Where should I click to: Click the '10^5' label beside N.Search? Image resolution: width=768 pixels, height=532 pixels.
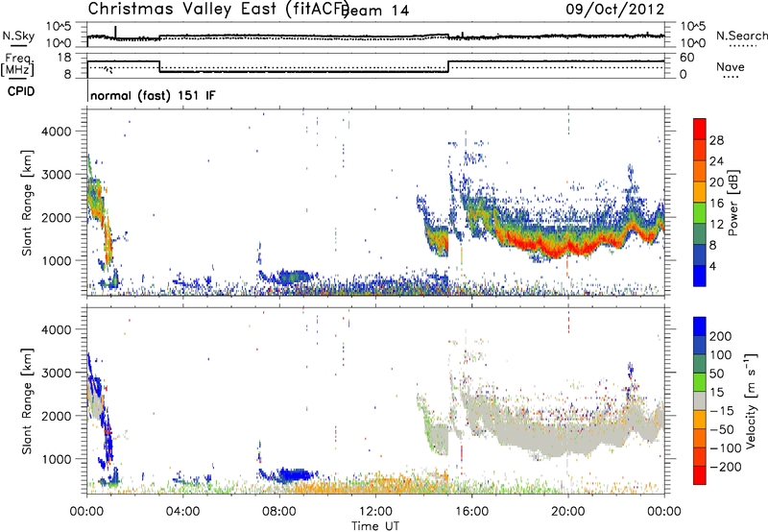click(x=693, y=26)
